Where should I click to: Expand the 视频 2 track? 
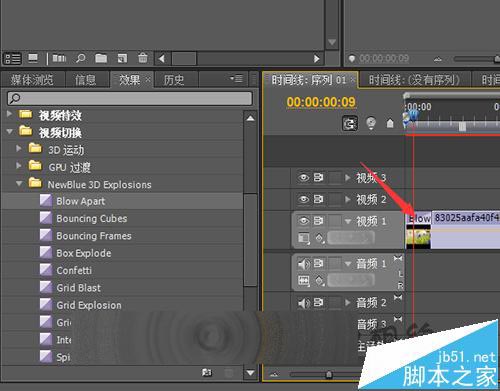coord(348,199)
